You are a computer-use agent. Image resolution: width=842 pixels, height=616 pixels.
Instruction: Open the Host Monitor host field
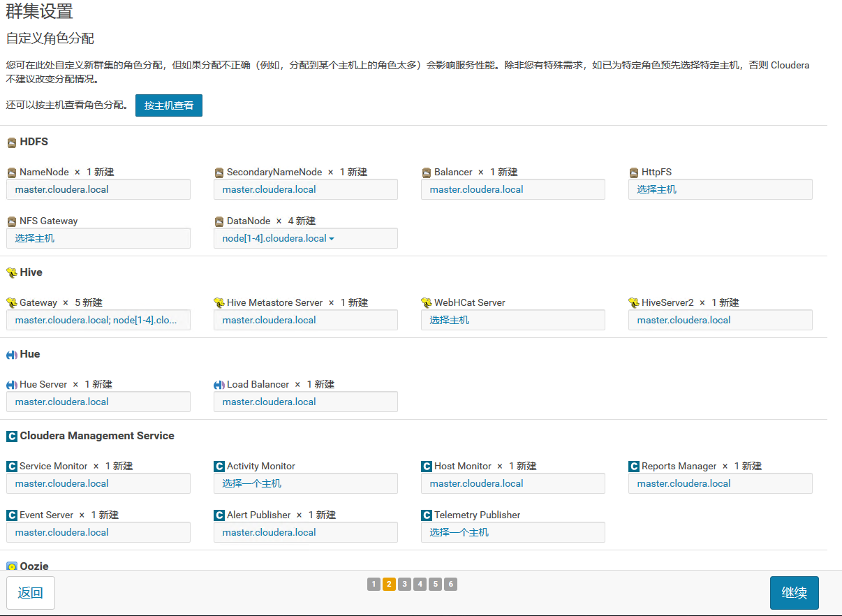click(513, 483)
